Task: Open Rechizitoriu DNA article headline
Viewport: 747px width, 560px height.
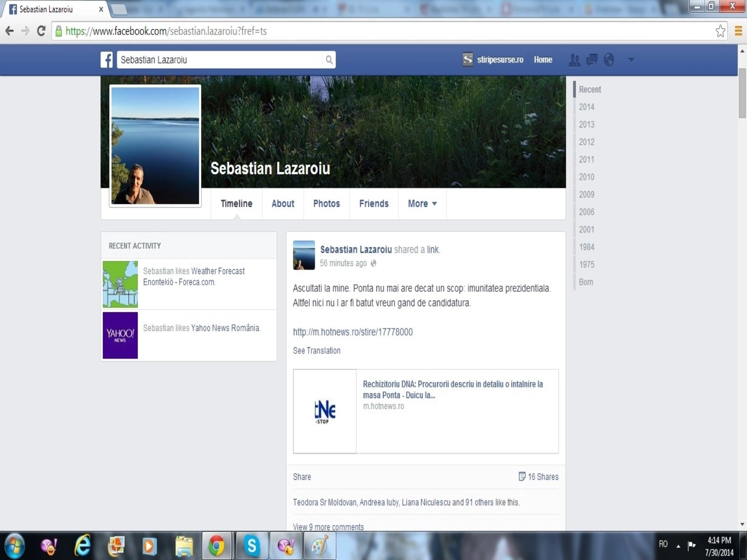Action: pyautogui.click(x=453, y=390)
